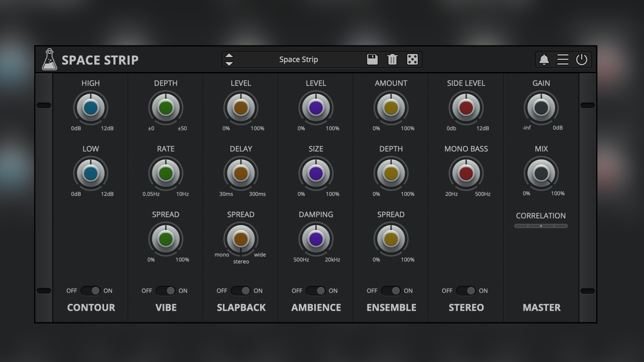644x362 pixels.
Task: Click the delete preset trash icon
Action: [x=392, y=59]
